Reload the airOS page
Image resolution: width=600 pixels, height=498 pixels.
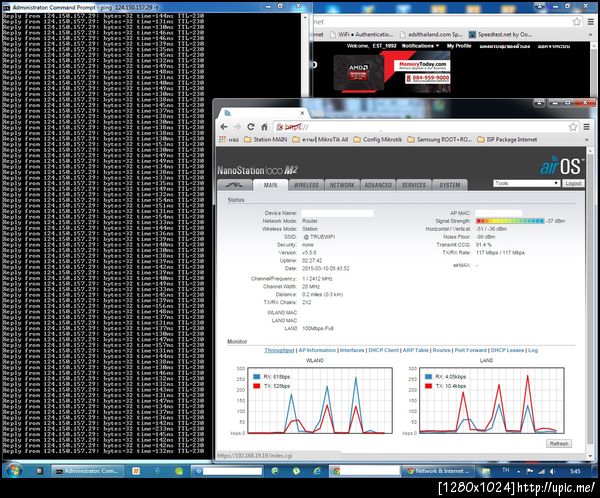[x=251, y=127]
